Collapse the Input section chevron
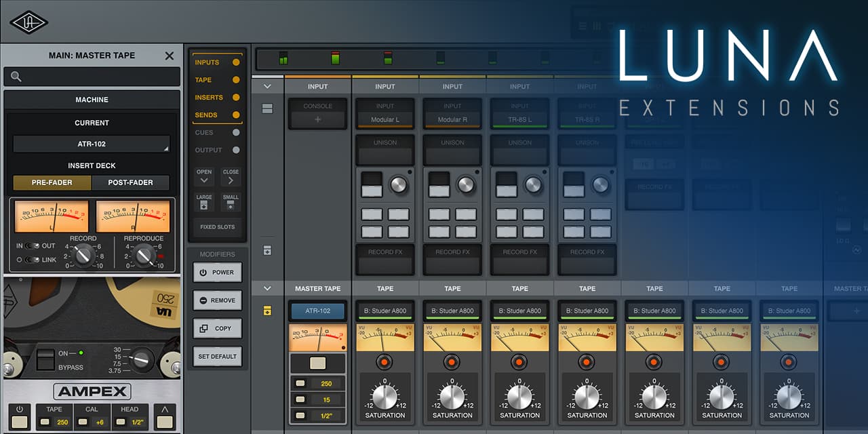Image resolution: width=868 pixels, height=434 pixels. (x=267, y=86)
